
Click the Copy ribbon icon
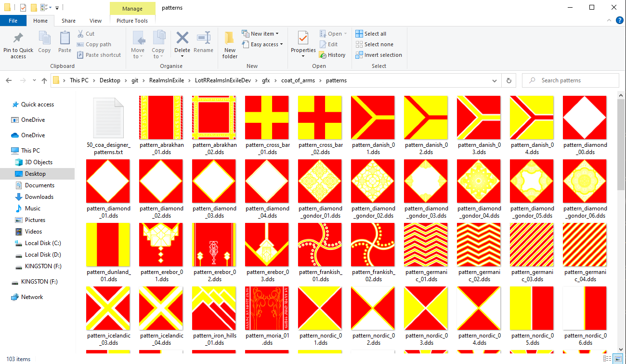click(44, 38)
